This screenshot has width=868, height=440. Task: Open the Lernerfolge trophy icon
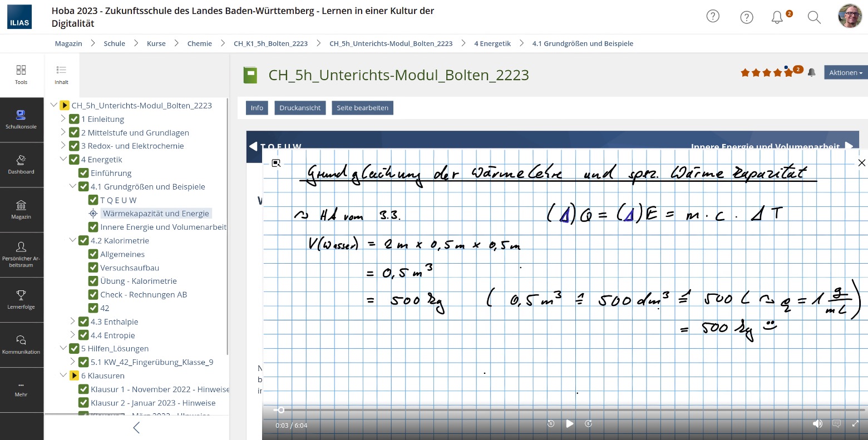point(21,299)
